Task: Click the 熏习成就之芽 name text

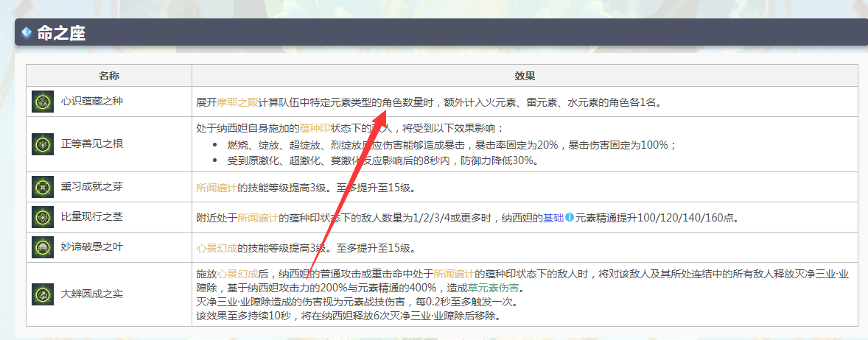Action: 92,188
